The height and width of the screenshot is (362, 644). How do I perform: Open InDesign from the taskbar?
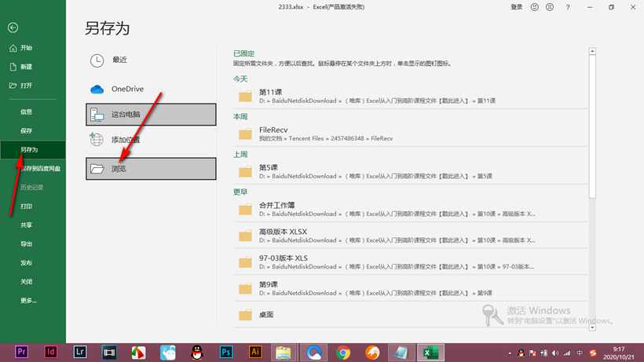(50, 352)
